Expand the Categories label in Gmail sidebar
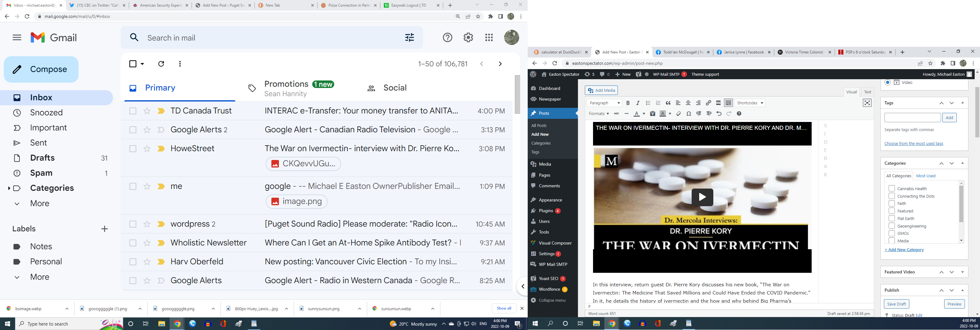980x330 pixels. point(9,188)
